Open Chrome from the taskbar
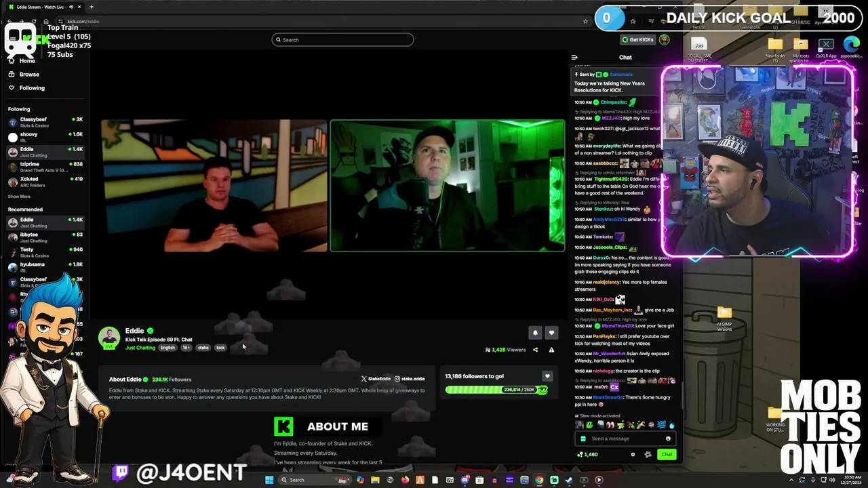The height and width of the screenshot is (488, 868). click(539, 480)
